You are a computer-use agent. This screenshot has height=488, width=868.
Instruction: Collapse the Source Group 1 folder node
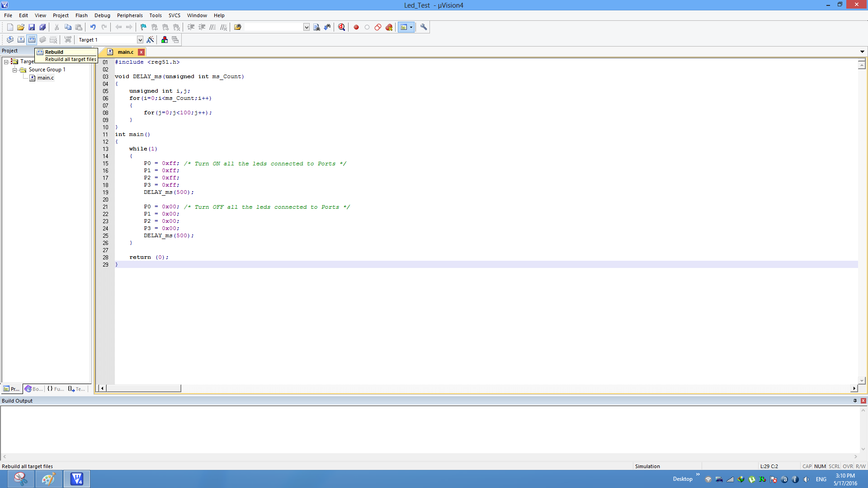(x=14, y=70)
